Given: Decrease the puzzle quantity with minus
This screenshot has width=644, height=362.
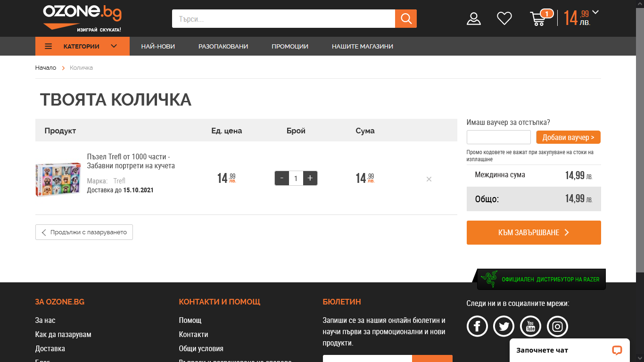Looking at the screenshot, I should 282,178.
